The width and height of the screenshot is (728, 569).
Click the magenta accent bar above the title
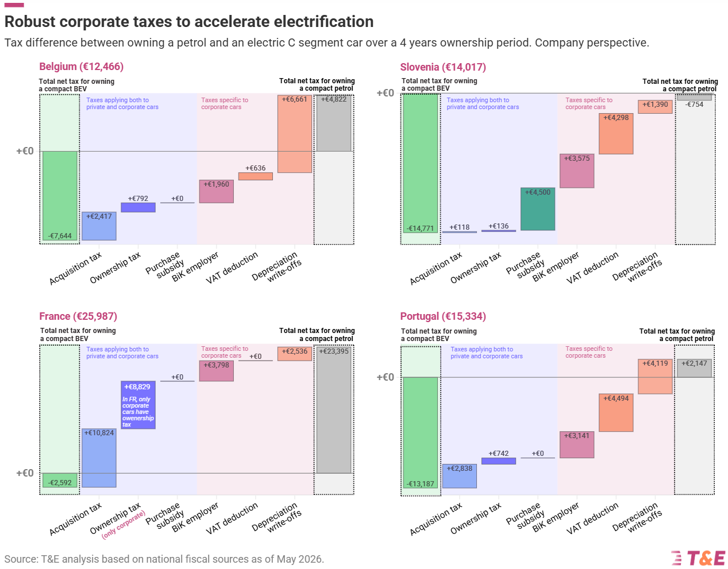(14, 5)
